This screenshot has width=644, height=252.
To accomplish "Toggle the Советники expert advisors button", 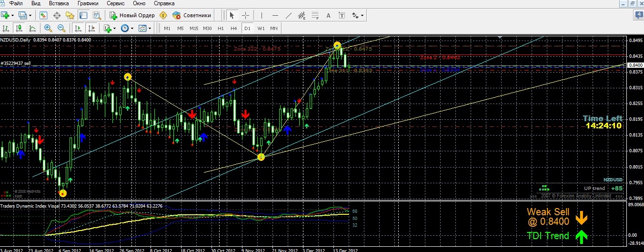I will [192, 15].
